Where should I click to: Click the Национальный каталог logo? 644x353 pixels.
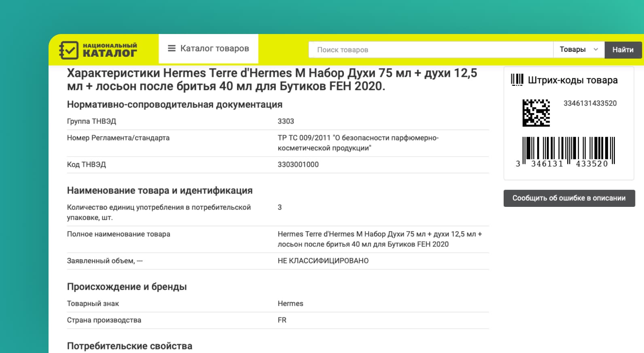(x=98, y=50)
